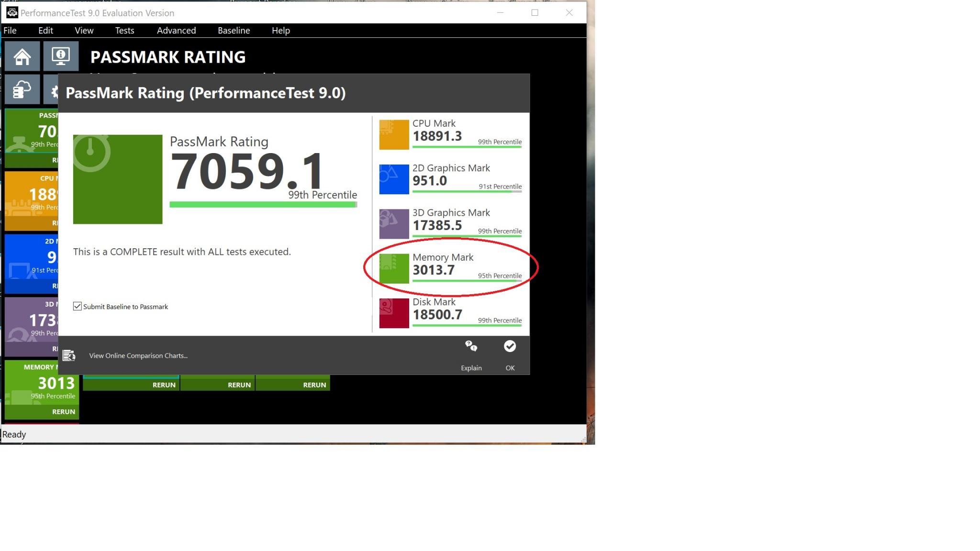Image resolution: width=980 pixels, height=551 pixels.
Task: Click the Explain speech bubble icon
Action: click(x=471, y=346)
